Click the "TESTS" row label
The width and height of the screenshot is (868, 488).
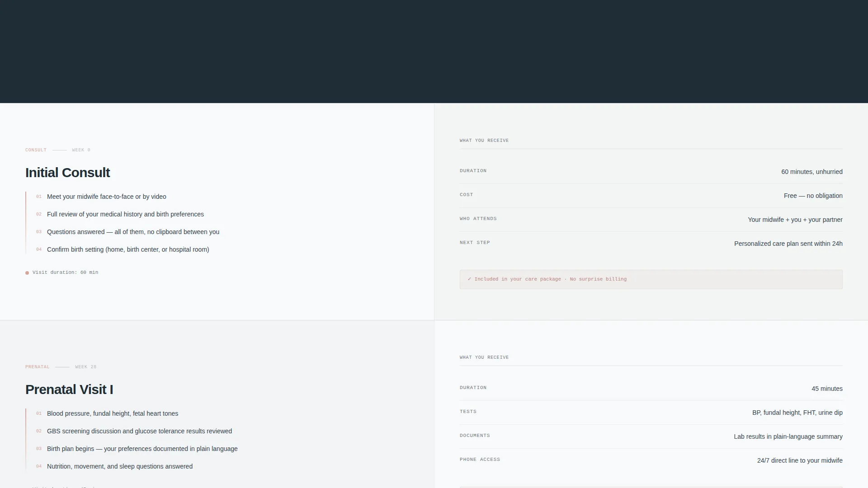[x=468, y=412]
